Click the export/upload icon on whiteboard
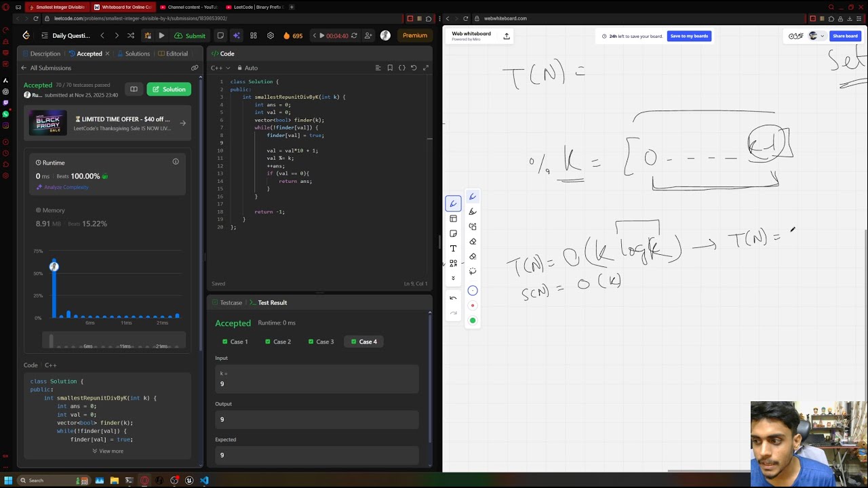868x488 pixels. [507, 36]
